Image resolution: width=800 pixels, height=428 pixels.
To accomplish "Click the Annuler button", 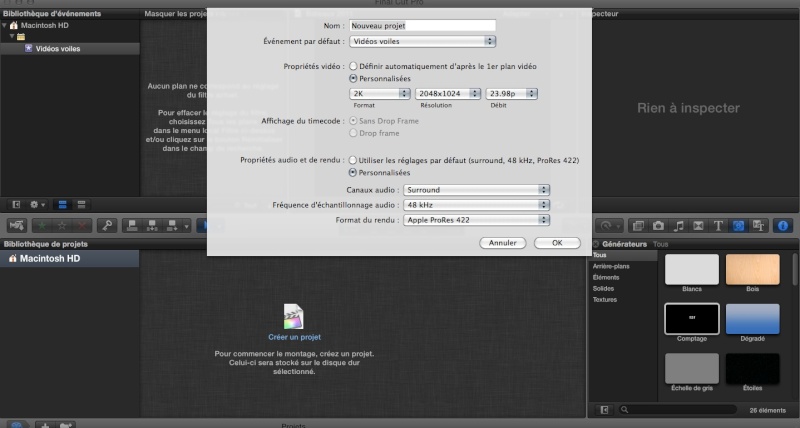I will pos(503,243).
